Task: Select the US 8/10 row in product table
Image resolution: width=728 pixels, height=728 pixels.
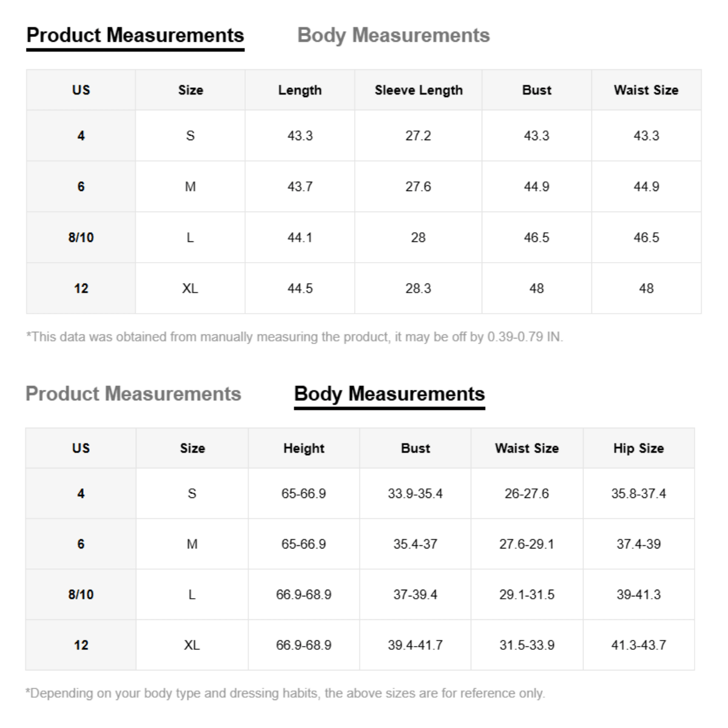Action: (363, 237)
